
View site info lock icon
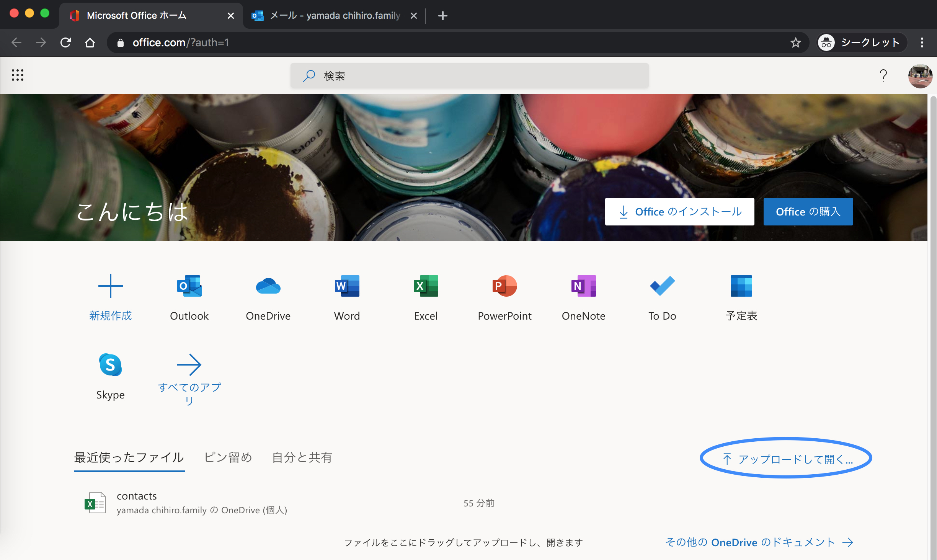coord(120,42)
